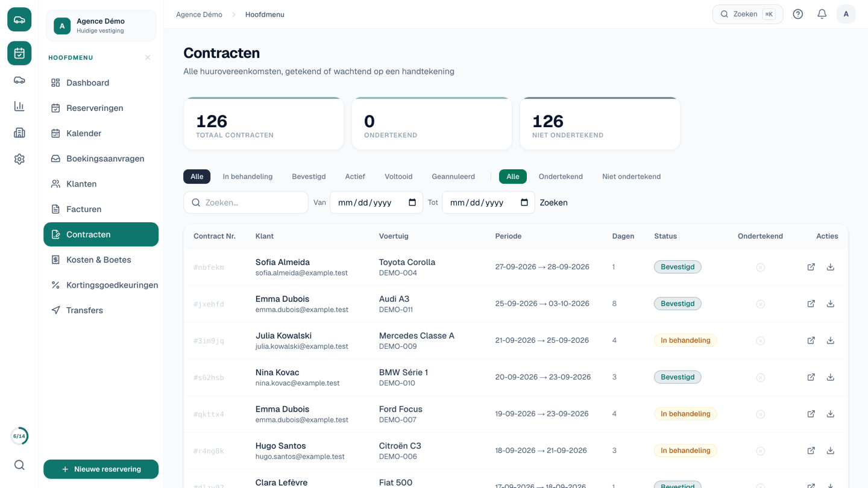Viewport: 868px width, 488px height.
Task: Select the Niet ondertekend filter
Action: pyautogui.click(x=631, y=177)
